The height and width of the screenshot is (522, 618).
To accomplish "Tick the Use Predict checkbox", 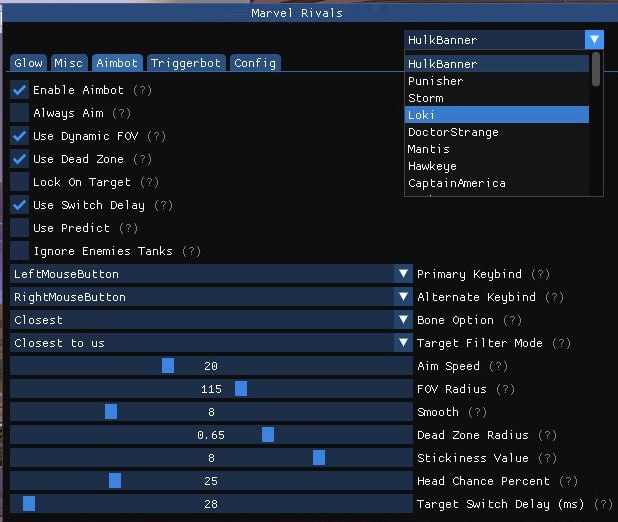I will 19,228.
